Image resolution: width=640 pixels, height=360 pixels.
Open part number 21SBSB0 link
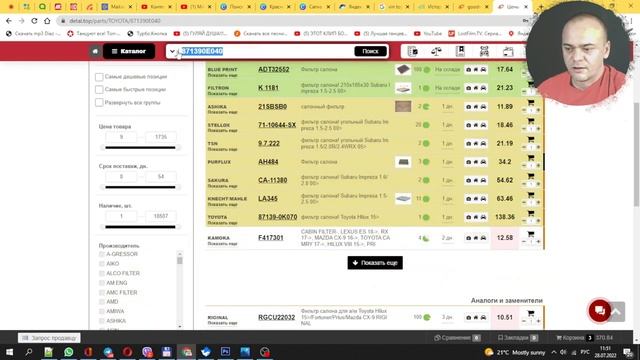point(272,107)
